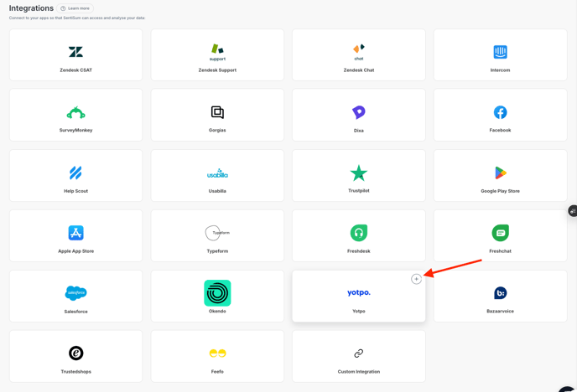
Task: Click the Okendo logo icon
Action: click(217, 293)
